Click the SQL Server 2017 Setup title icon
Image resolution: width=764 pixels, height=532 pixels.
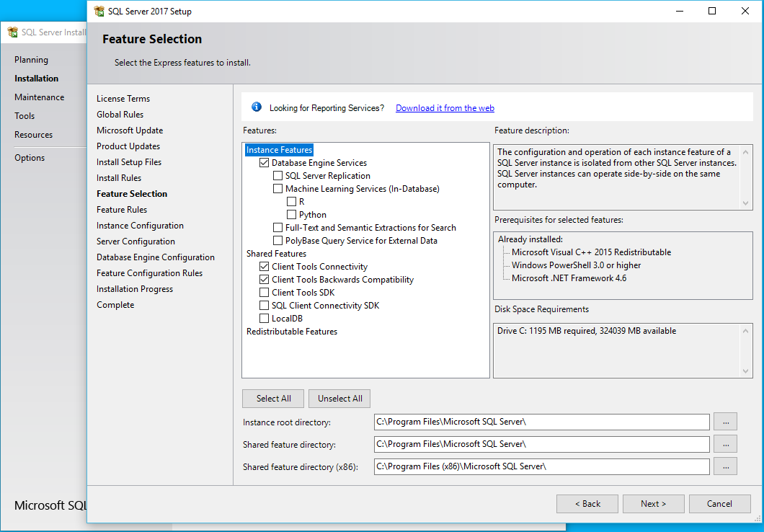[99, 11]
